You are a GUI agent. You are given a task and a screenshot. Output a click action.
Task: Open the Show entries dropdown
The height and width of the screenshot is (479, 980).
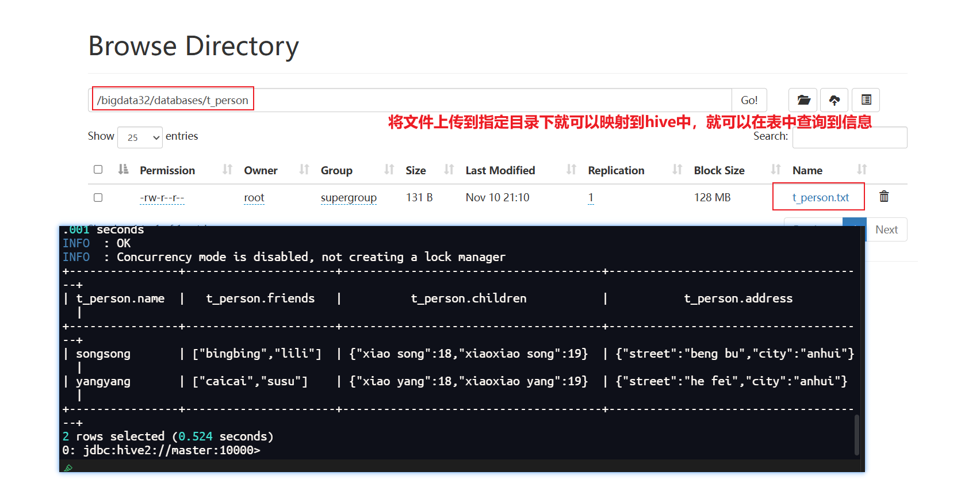140,137
